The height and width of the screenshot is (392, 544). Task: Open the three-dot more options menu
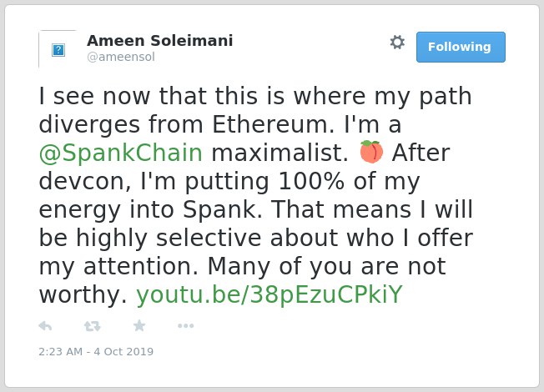[x=185, y=326]
